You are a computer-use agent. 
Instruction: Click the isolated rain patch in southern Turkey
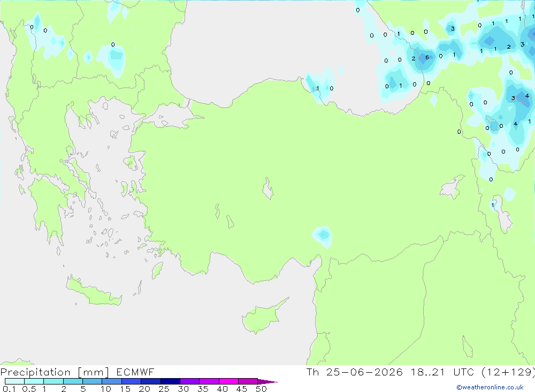(x=322, y=236)
